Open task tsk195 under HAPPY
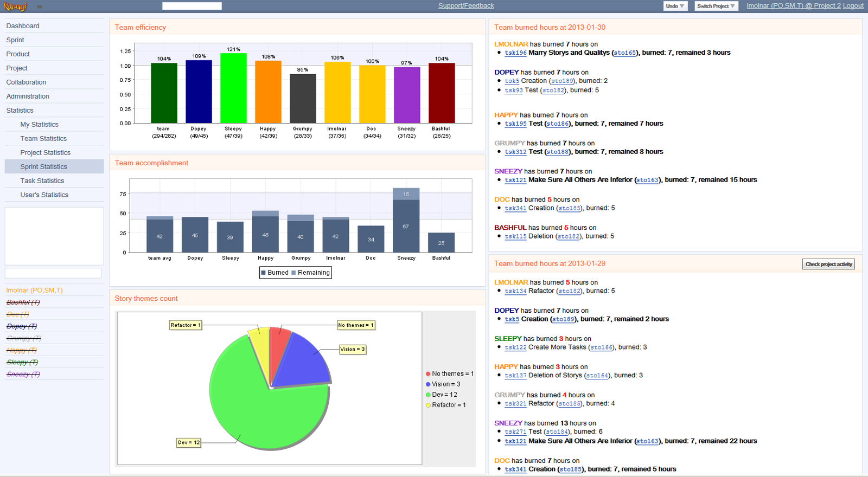Screen dimensions: 868x477 515,124
